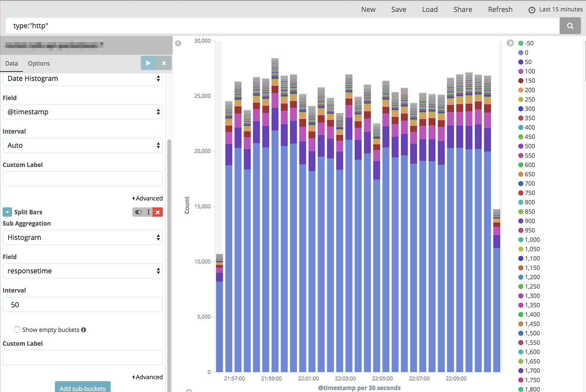
Task: Open the Auto interval dropdown
Action: coord(82,145)
